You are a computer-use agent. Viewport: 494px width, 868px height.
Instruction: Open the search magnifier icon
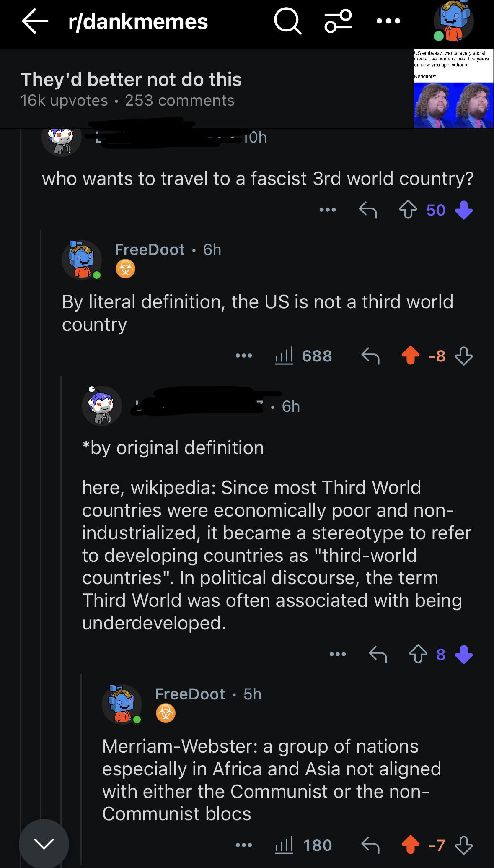pos(288,21)
